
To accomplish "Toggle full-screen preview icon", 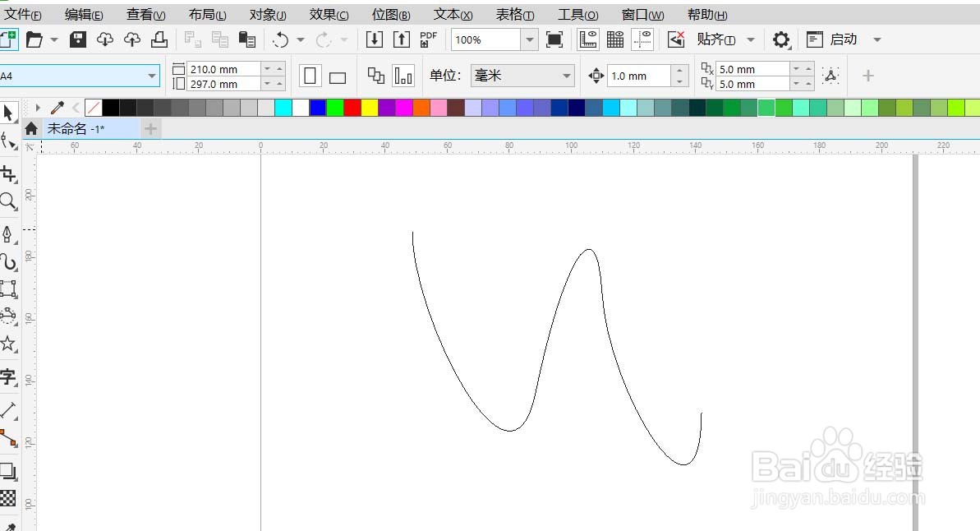I will coord(554,39).
